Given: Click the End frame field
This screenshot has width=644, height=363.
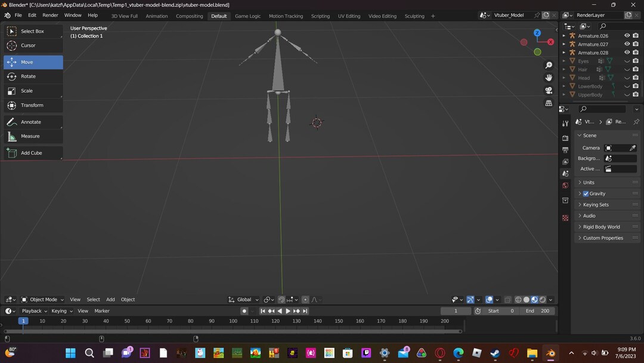Looking at the screenshot, I should coord(537,311).
